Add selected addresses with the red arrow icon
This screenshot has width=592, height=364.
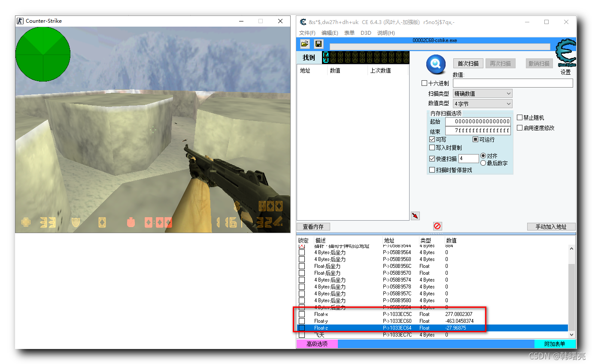[x=415, y=215]
